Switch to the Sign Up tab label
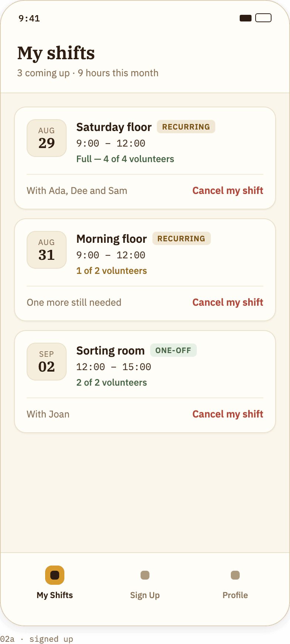 (x=145, y=595)
